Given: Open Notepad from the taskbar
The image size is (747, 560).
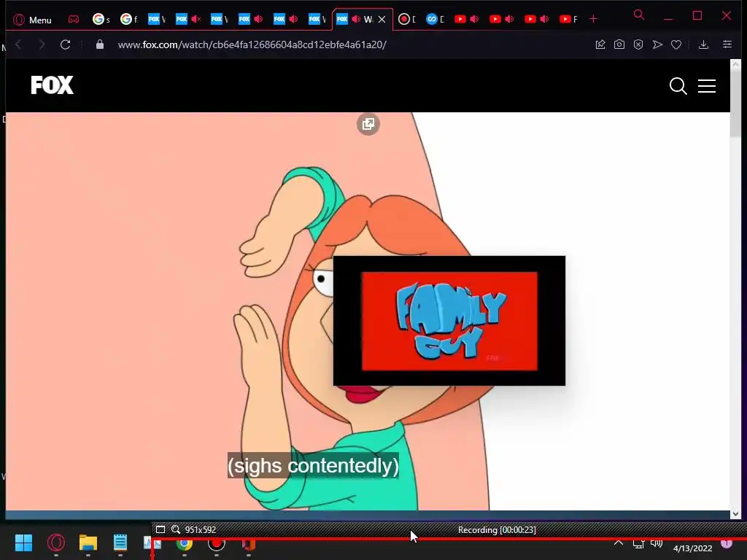Looking at the screenshot, I should tap(120, 542).
